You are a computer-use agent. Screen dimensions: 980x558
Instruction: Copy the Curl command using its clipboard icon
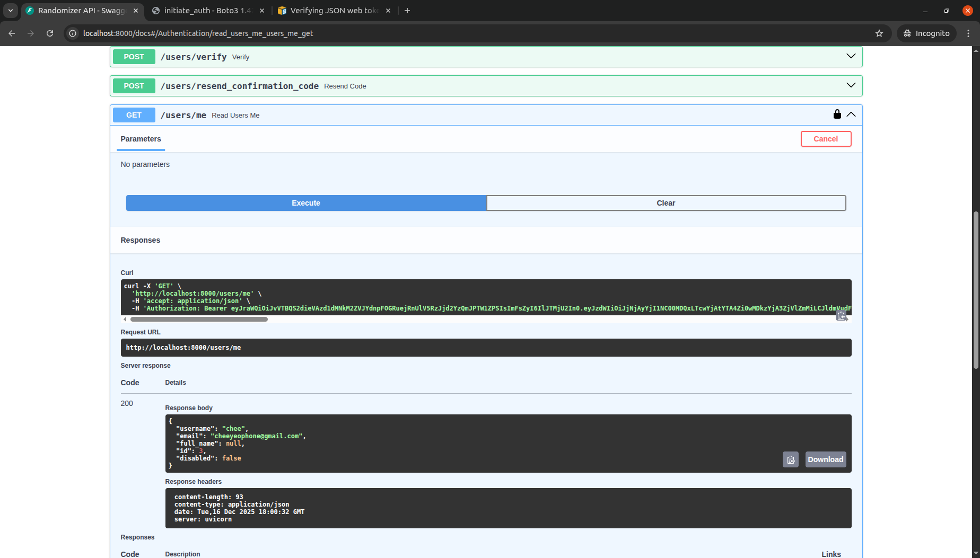click(x=842, y=315)
